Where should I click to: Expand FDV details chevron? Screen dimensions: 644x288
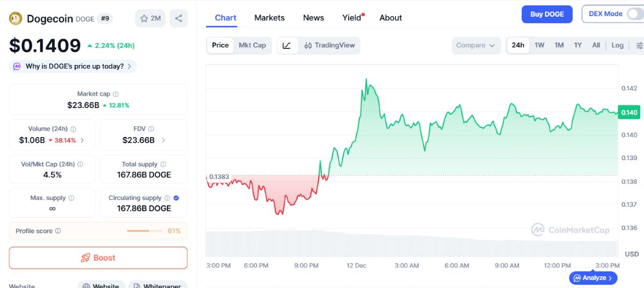(x=163, y=140)
